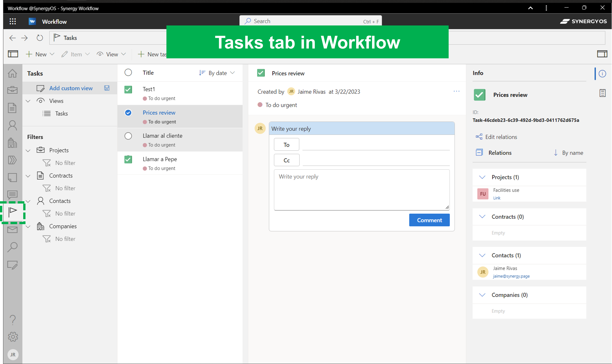Collapse the Views tree section

tap(28, 101)
